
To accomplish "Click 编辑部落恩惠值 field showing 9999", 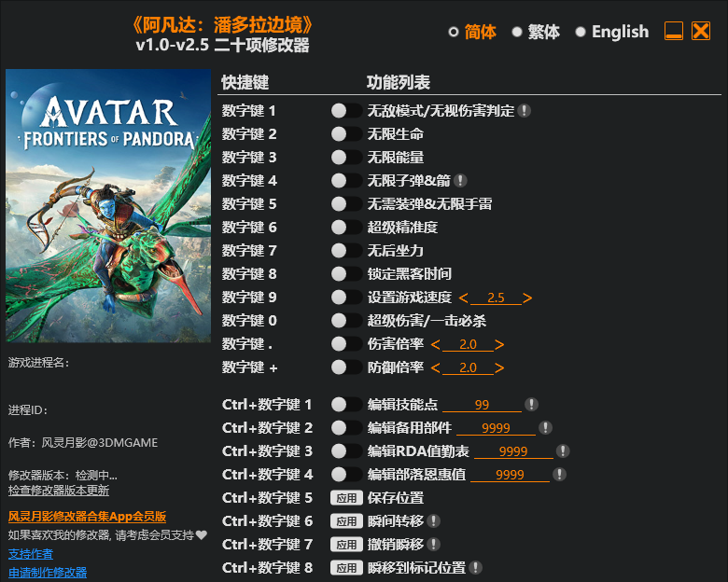I will click(x=510, y=475).
